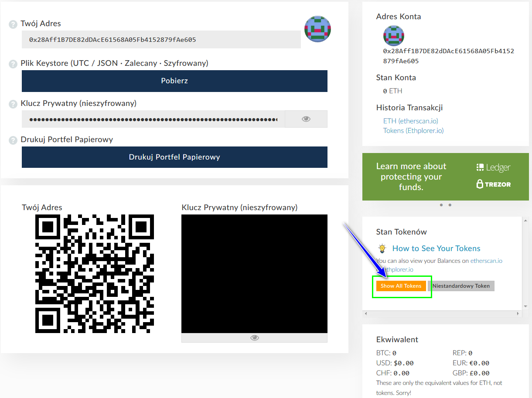Click the Historia Transakcji heading
The height and width of the screenshot is (398, 532).
pos(409,108)
